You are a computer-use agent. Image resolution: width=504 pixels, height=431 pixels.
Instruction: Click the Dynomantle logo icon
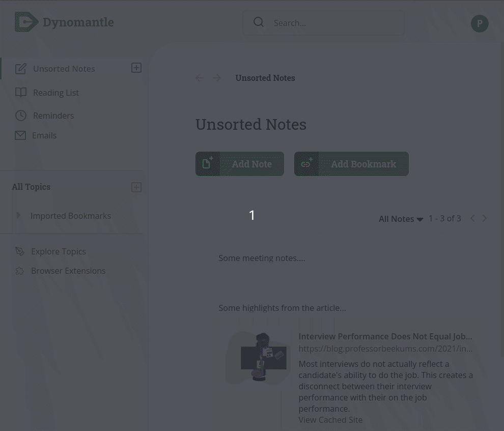[x=26, y=22]
